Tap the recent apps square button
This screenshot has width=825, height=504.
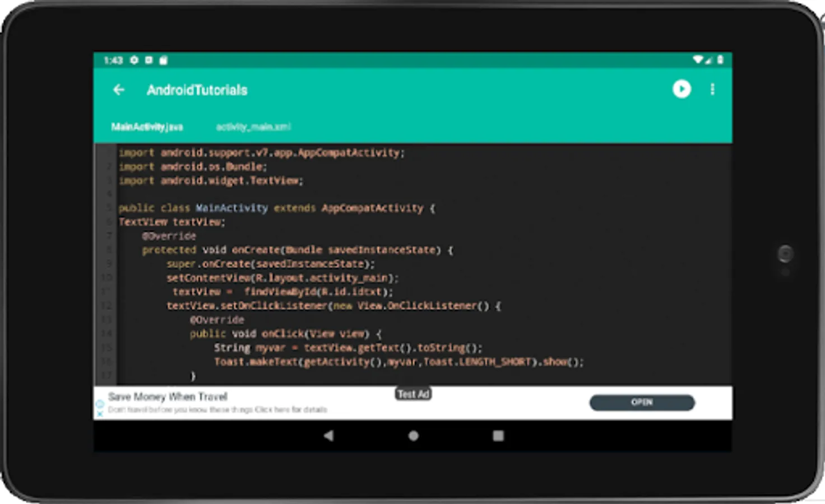498,435
